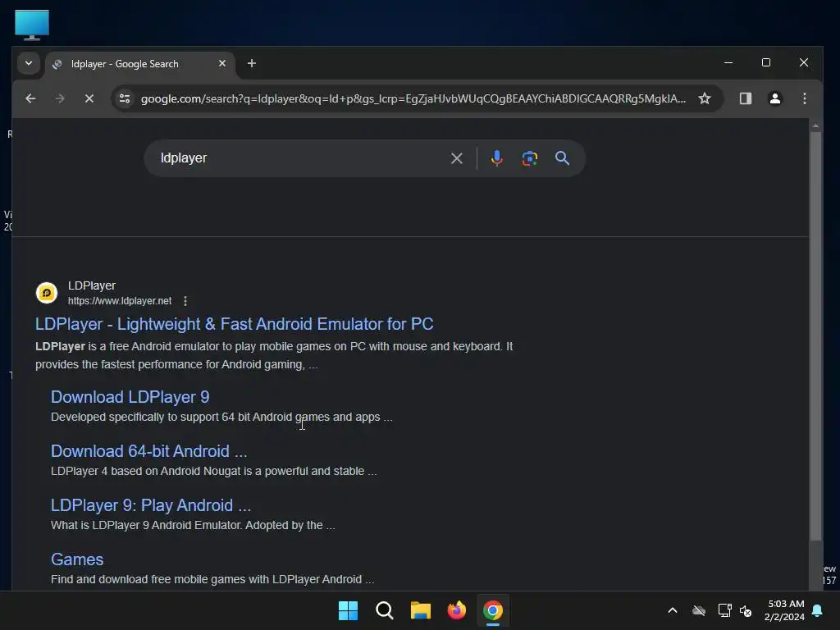Clear the search query with X
Screen dimensions: 840x630
pos(457,158)
